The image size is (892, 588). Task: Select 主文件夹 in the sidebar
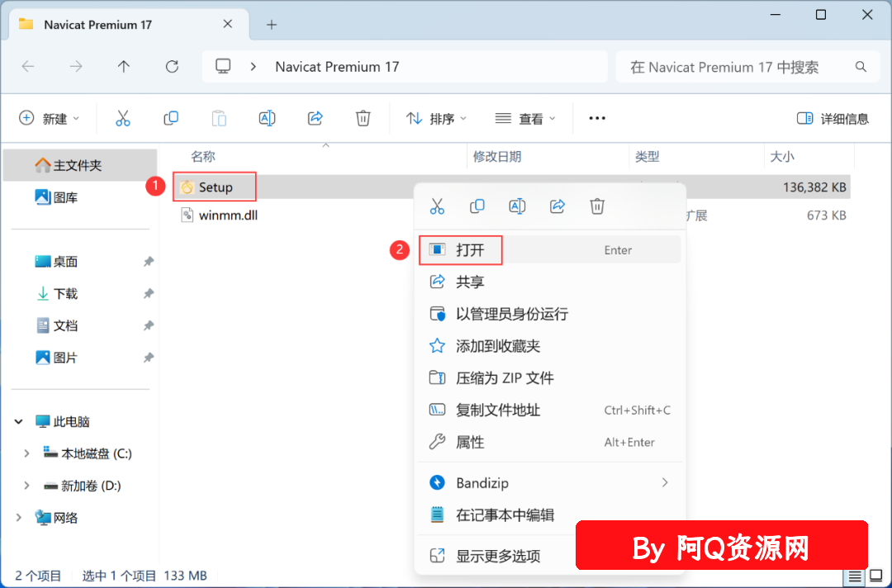click(79, 165)
